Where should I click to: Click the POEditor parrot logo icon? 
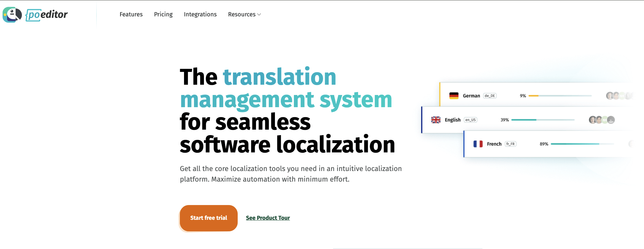pos(12,15)
